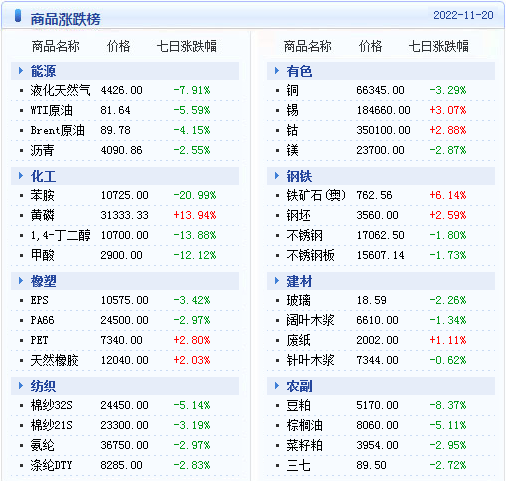
Task: Open the 建材 category heading
Action: click(299, 281)
